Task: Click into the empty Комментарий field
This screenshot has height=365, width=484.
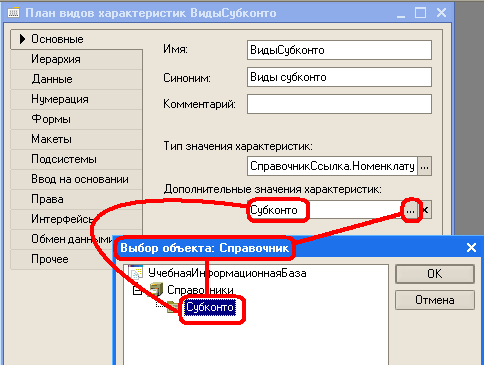Action: click(339, 104)
